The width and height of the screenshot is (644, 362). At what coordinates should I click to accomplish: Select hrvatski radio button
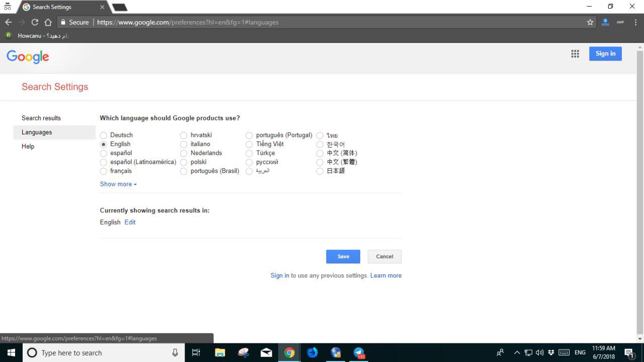(x=184, y=135)
